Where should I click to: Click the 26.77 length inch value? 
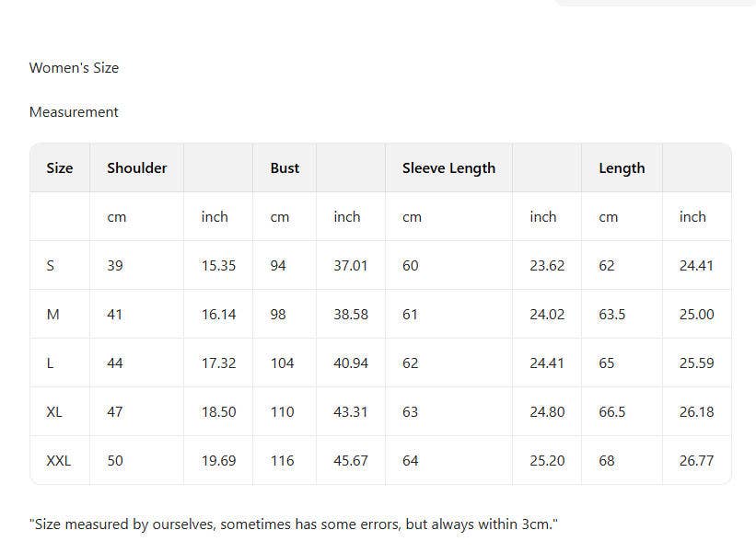point(696,461)
